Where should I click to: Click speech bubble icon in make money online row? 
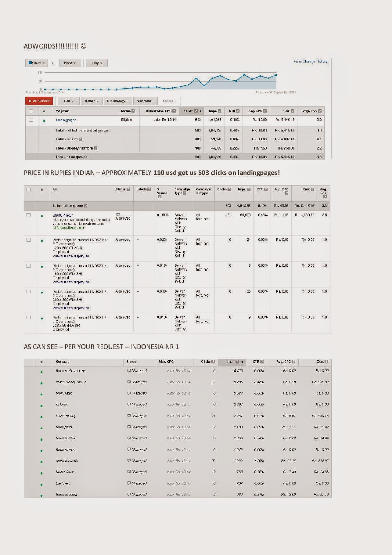[129, 382]
